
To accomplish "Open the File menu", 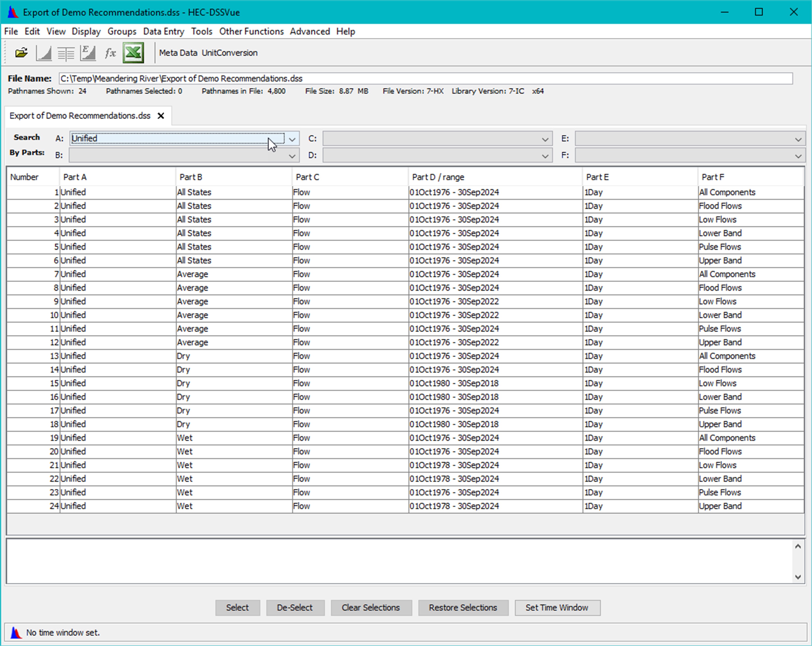I will (11, 31).
